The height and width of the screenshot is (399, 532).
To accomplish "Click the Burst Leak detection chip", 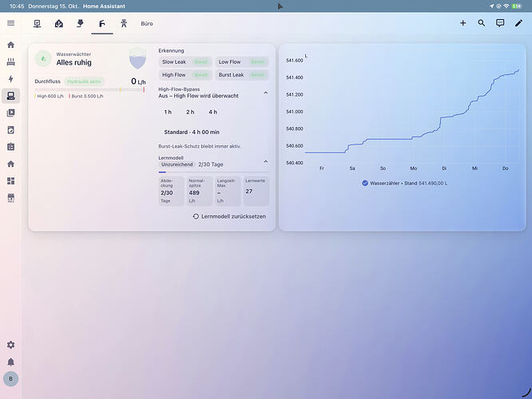I will (242, 74).
